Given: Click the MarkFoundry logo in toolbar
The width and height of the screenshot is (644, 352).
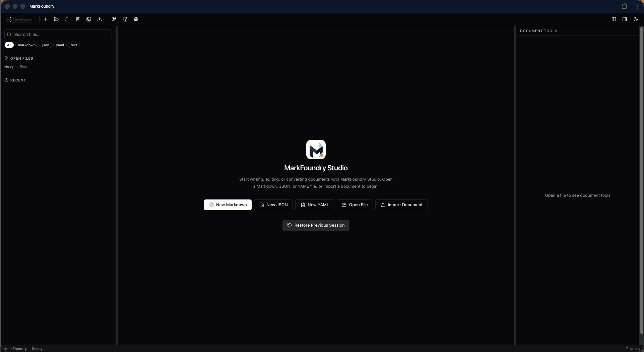Looking at the screenshot, I should (x=19, y=19).
